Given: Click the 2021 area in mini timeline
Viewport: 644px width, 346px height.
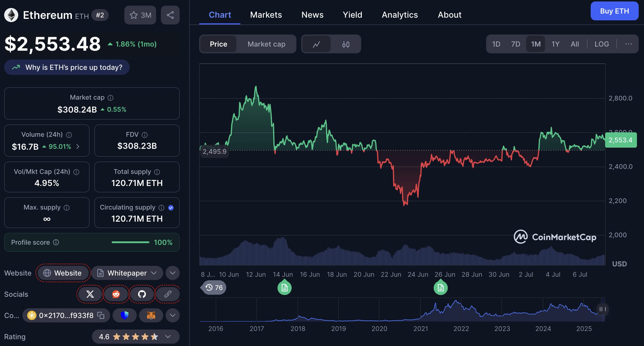Looking at the screenshot, I should pos(421,329).
